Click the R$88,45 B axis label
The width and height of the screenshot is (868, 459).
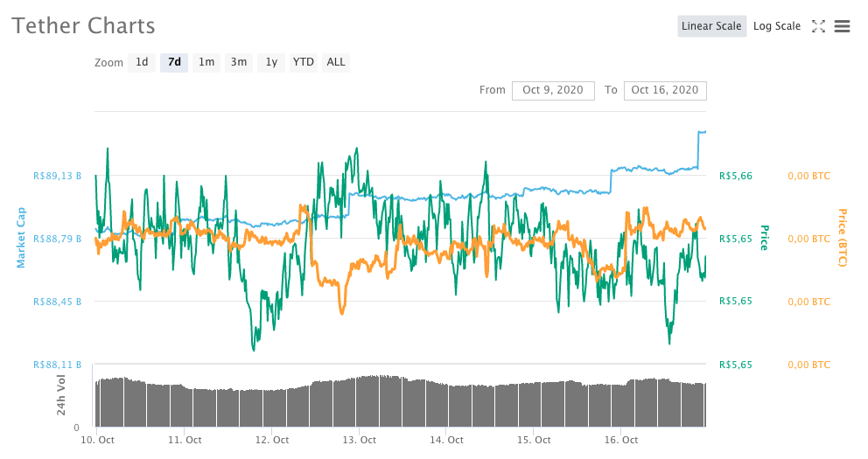(58, 302)
